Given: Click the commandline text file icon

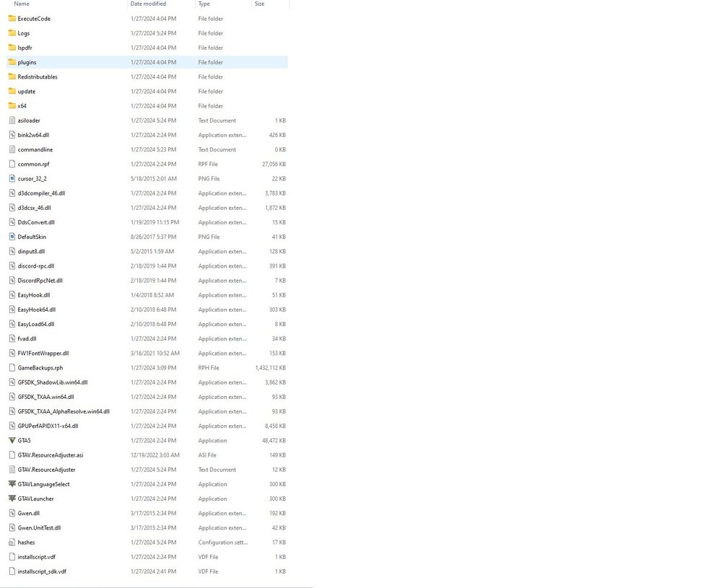Looking at the screenshot, I should pos(12,149).
